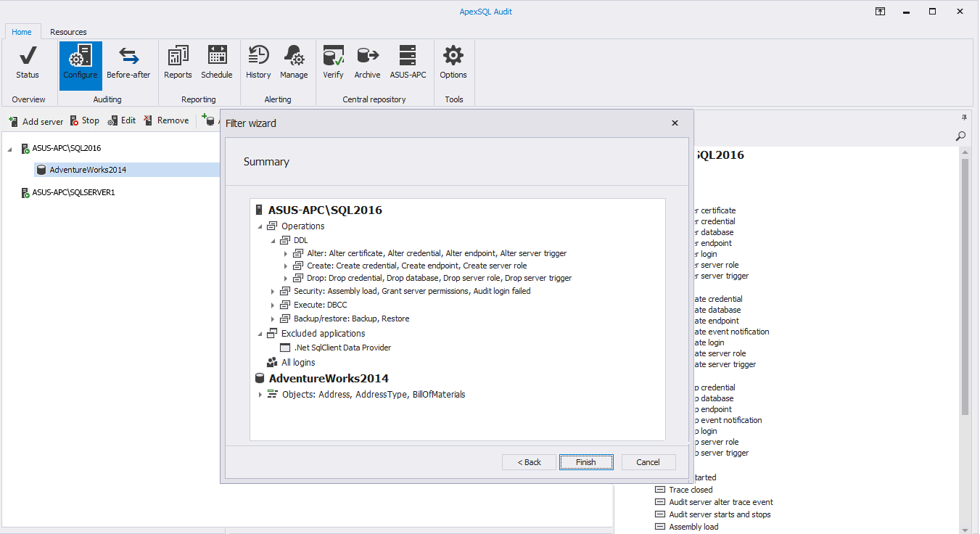
Task: Click Stop toolbar button
Action: pos(85,120)
